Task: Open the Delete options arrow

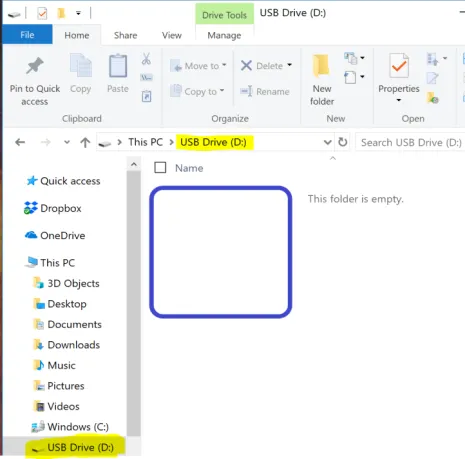Action: (x=290, y=65)
